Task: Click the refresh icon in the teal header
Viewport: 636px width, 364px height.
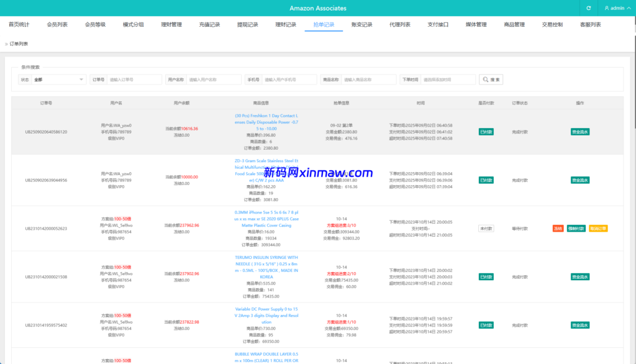Action: [x=588, y=8]
